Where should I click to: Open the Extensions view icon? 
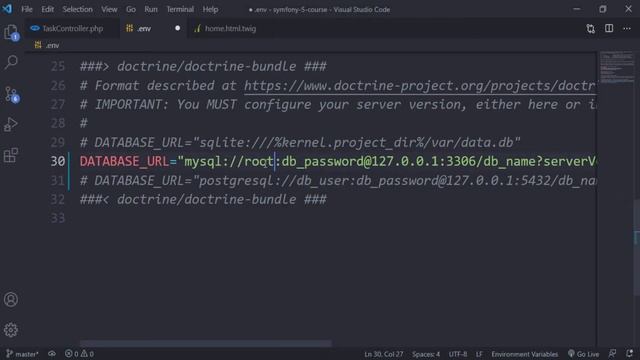pos(11,155)
